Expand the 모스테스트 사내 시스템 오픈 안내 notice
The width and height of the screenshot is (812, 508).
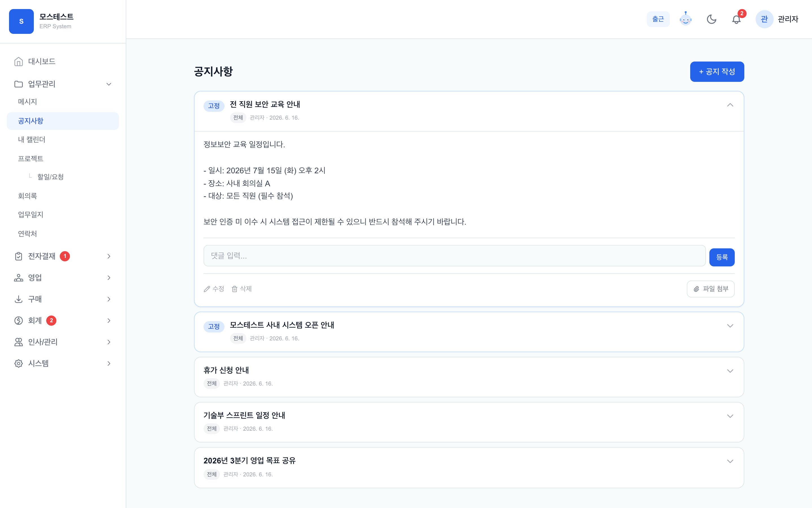(730, 326)
